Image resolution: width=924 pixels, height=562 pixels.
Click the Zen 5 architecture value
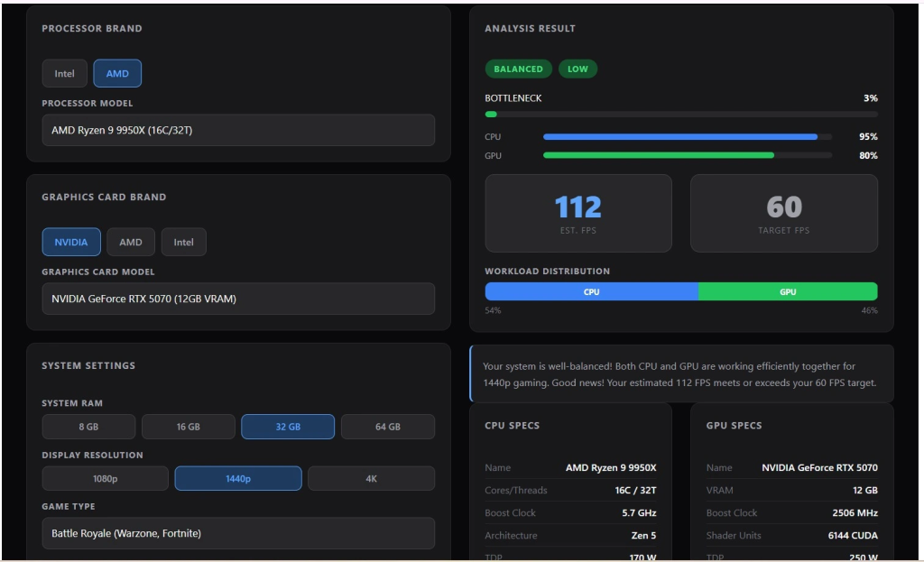pyautogui.click(x=643, y=536)
